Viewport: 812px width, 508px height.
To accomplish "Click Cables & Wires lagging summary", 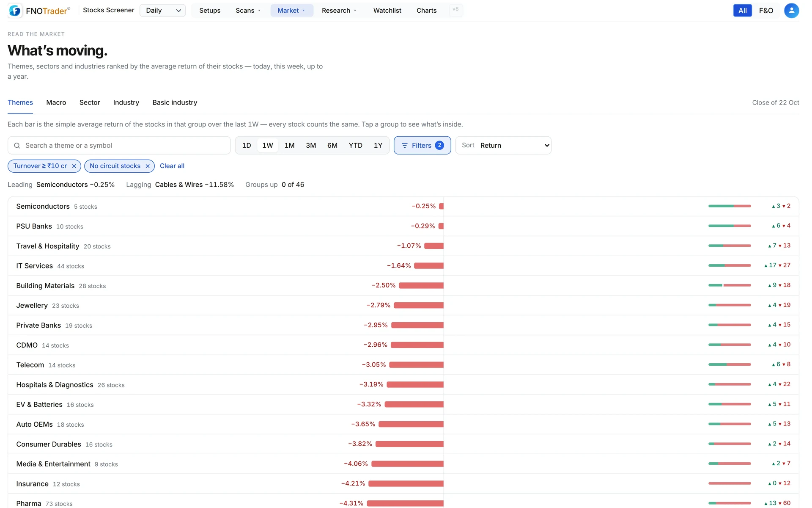I will (180, 185).
